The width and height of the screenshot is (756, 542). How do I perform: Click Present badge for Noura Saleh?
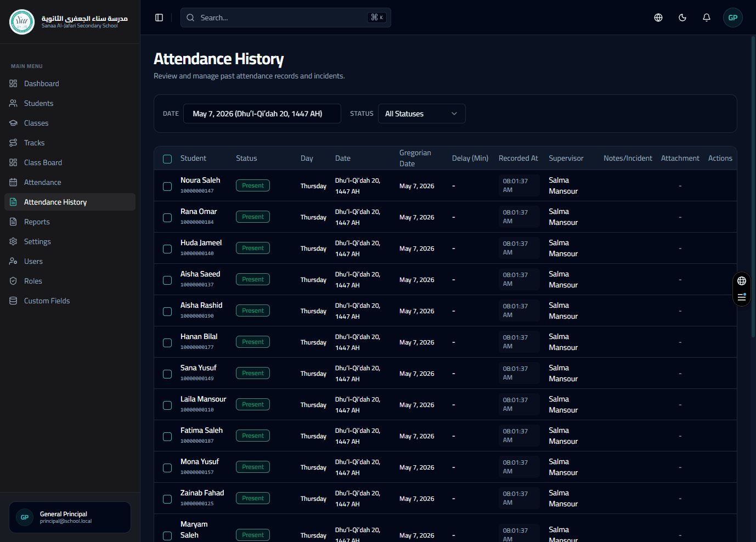[x=253, y=185]
